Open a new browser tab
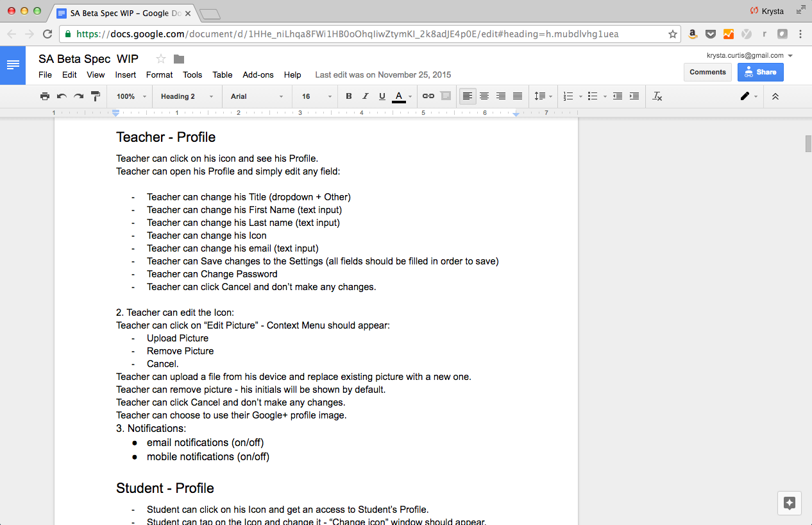Image resolution: width=812 pixels, height=525 pixels. click(210, 13)
